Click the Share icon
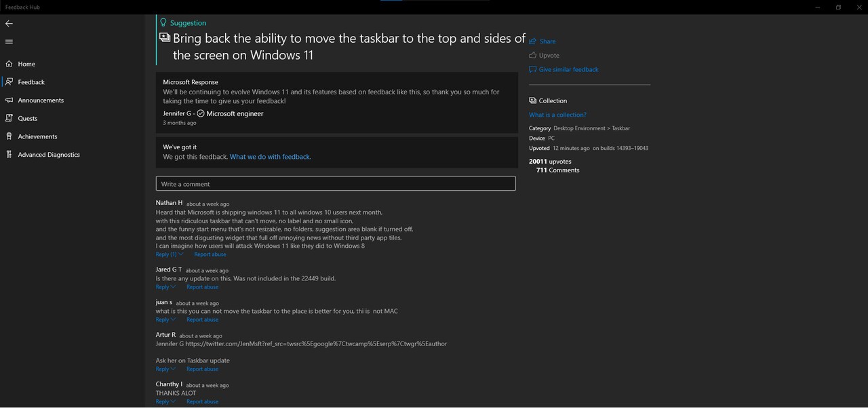This screenshot has height=408, width=868. tap(533, 41)
